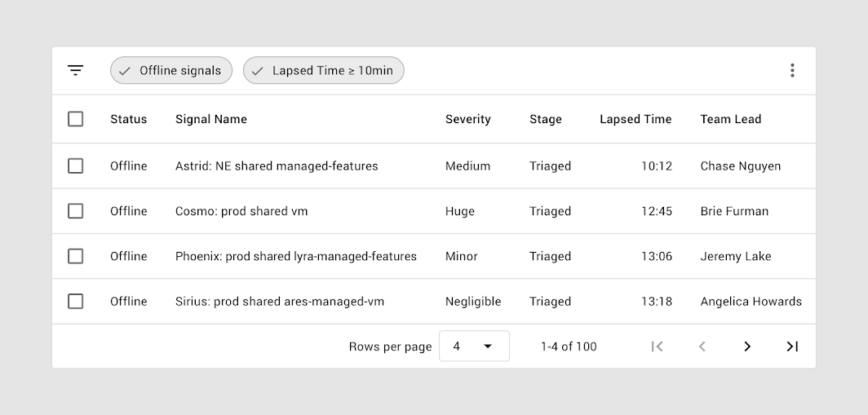Screen dimensions: 868x415
Task: Tick the select-all header checkbox
Action: coord(75,119)
